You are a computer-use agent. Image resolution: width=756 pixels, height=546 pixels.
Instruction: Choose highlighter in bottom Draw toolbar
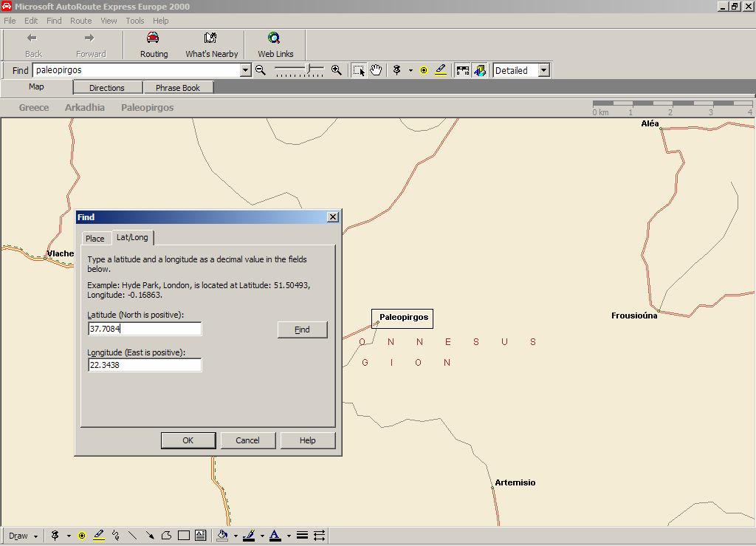tap(99, 536)
